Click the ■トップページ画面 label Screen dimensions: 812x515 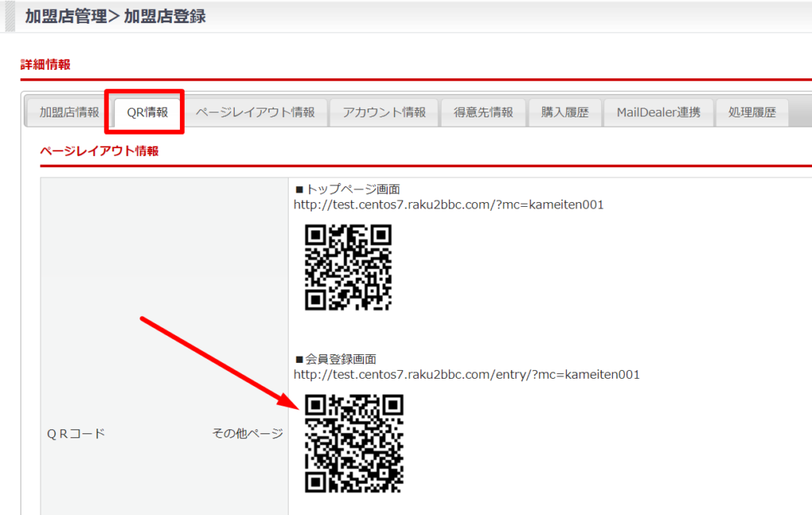(x=347, y=189)
